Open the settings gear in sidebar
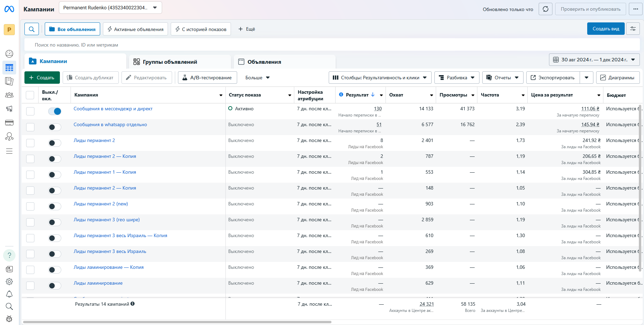644x325 pixels. [x=9, y=282]
